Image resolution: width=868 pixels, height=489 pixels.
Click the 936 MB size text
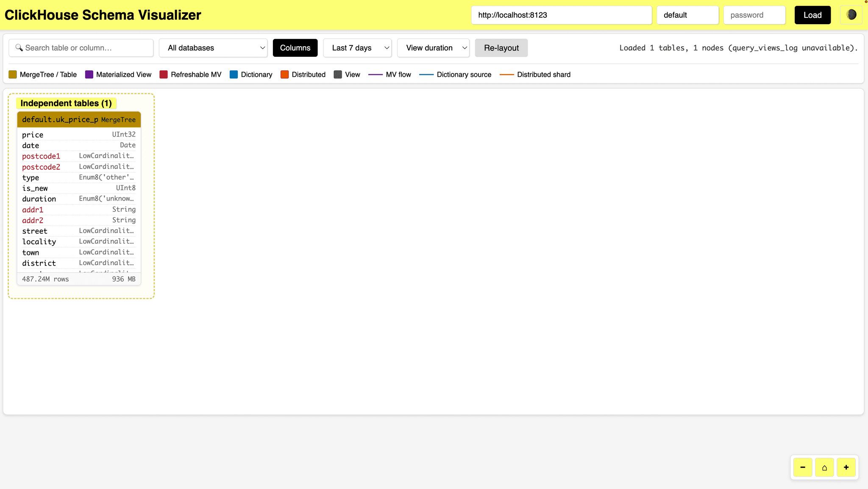click(x=124, y=279)
